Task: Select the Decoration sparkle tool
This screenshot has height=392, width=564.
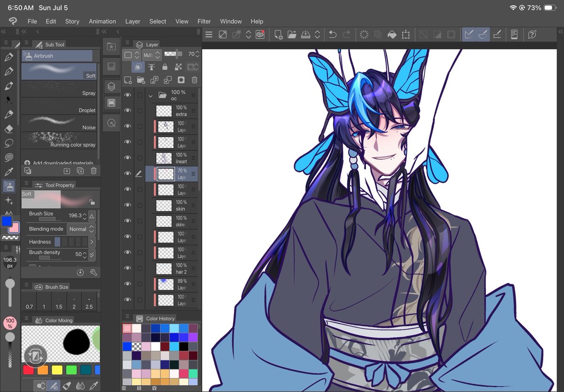Action: click(x=8, y=200)
